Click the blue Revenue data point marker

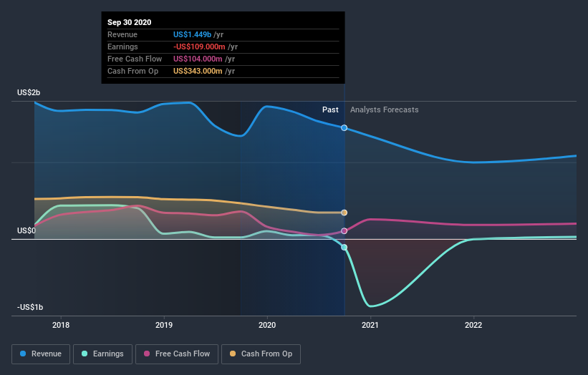(344, 128)
